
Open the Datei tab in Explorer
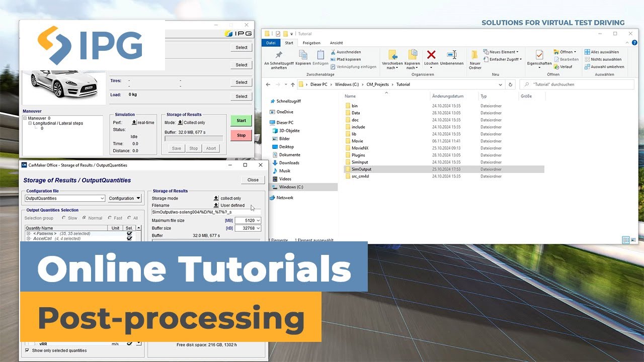tap(271, 43)
